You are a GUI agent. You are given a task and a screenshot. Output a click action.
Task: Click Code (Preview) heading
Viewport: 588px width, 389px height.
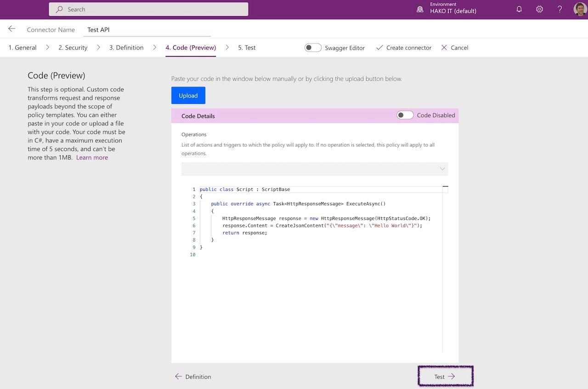point(57,76)
